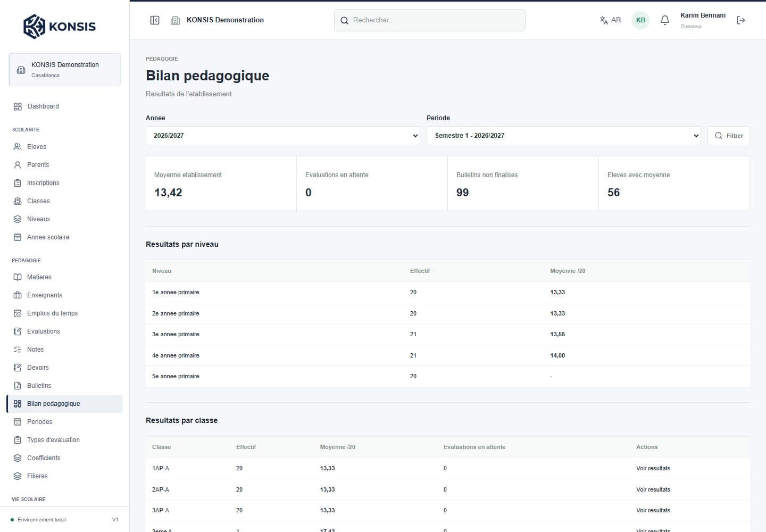Focus the Rechercher search field
Screen dimensions: 766x532
429,20
